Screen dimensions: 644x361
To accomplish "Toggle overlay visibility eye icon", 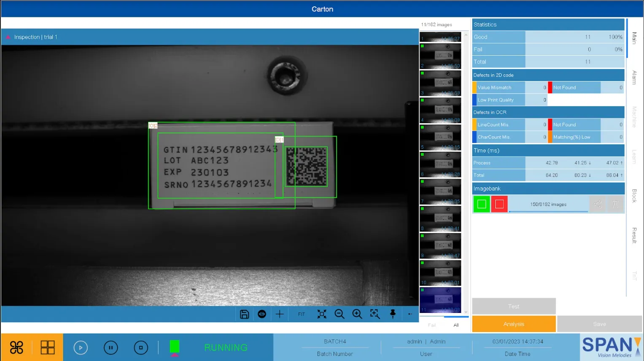I will tap(262, 314).
